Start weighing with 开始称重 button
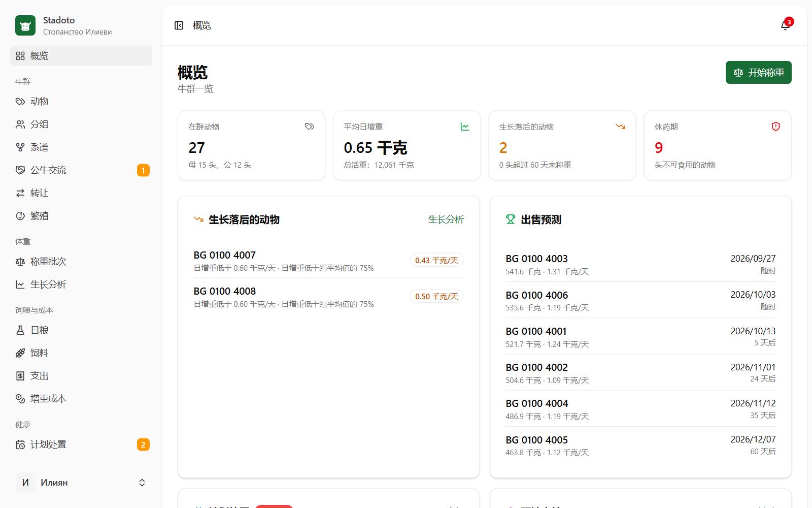The image size is (812, 508). (x=758, y=73)
